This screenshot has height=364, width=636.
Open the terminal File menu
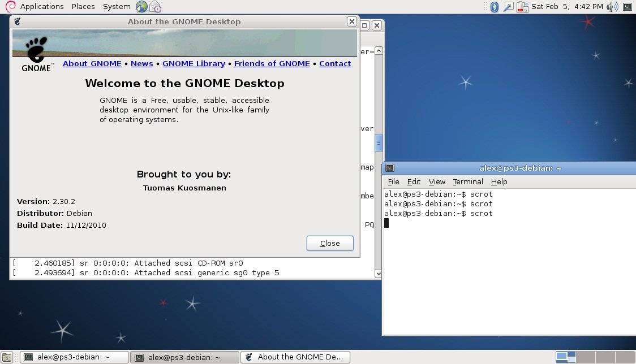pyautogui.click(x=393, y=181)
